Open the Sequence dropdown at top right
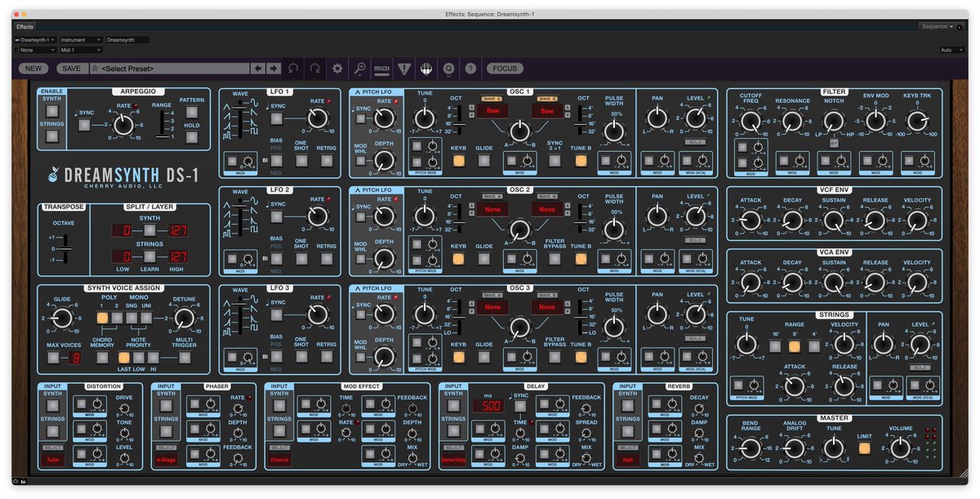The height and width of the screenshot is (499, 980). (938, 27)
